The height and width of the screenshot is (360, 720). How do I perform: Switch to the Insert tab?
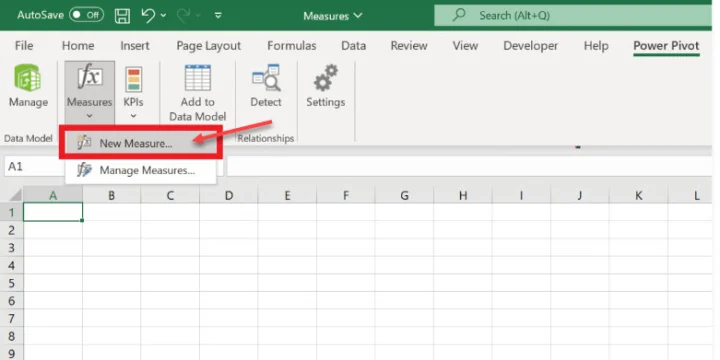point(135,45)
